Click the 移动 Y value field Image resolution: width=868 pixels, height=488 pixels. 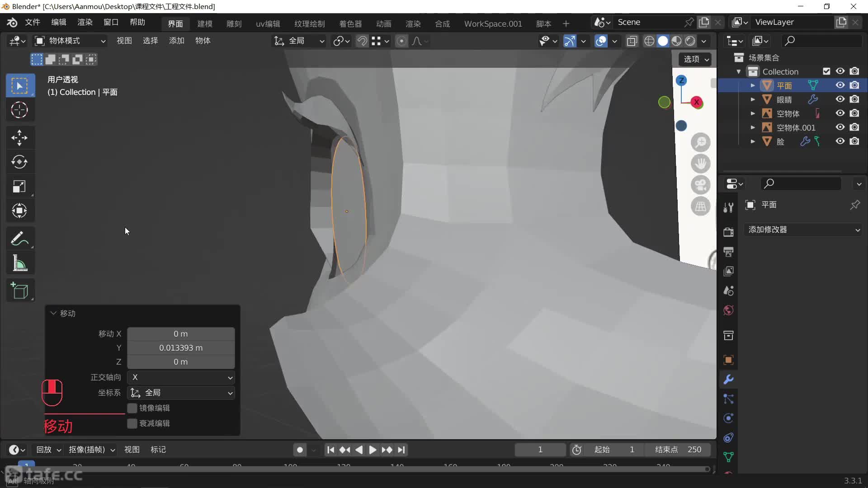pos(181,348)
